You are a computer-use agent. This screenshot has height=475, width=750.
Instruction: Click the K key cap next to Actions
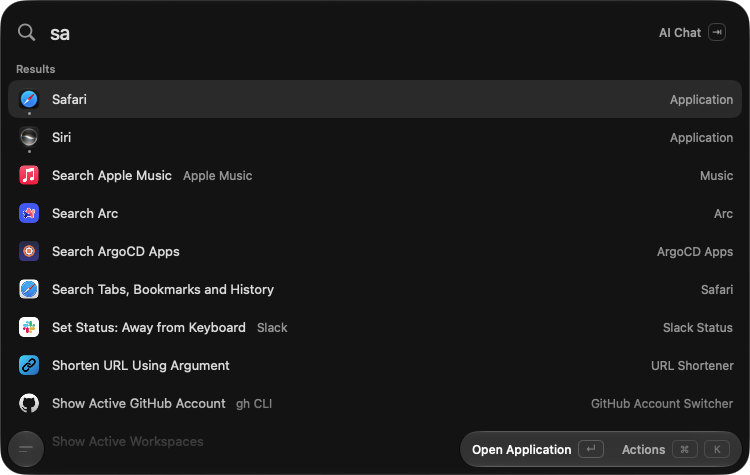coord(717,449)
